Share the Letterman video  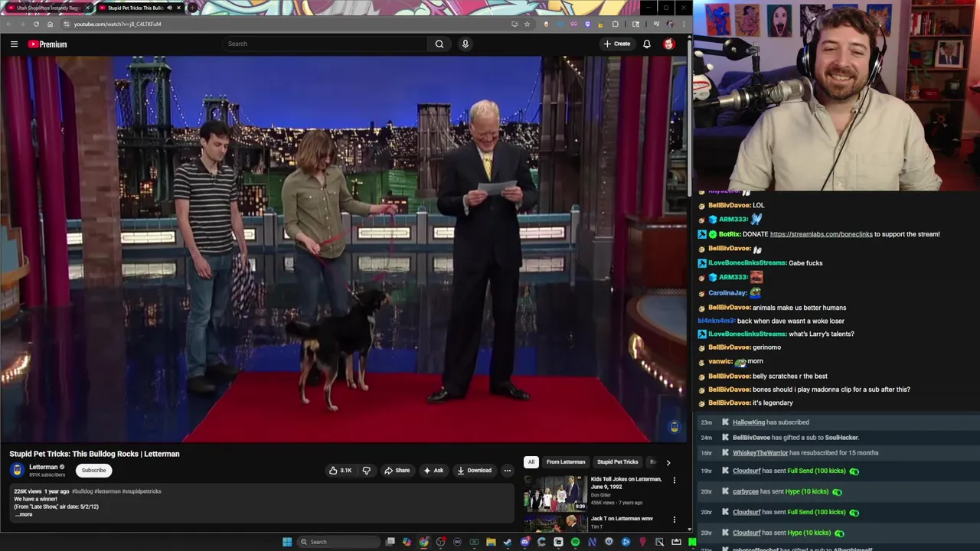coord(397,470)
